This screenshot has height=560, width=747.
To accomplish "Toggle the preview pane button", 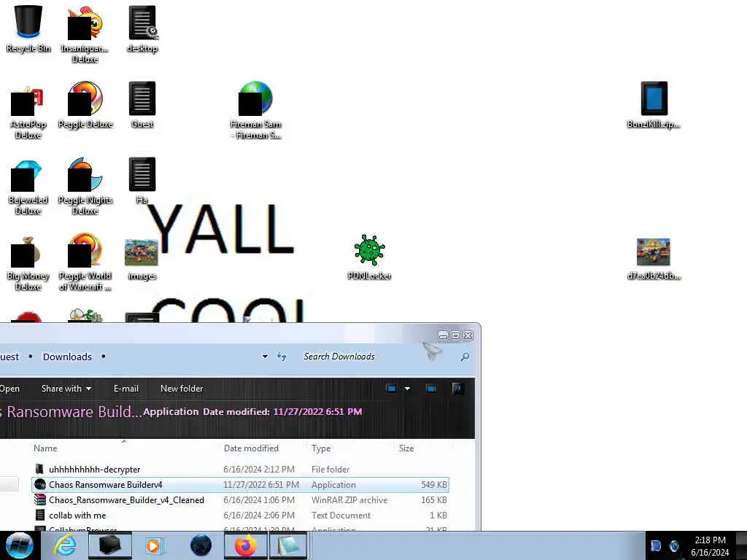I will coord(431,389).
